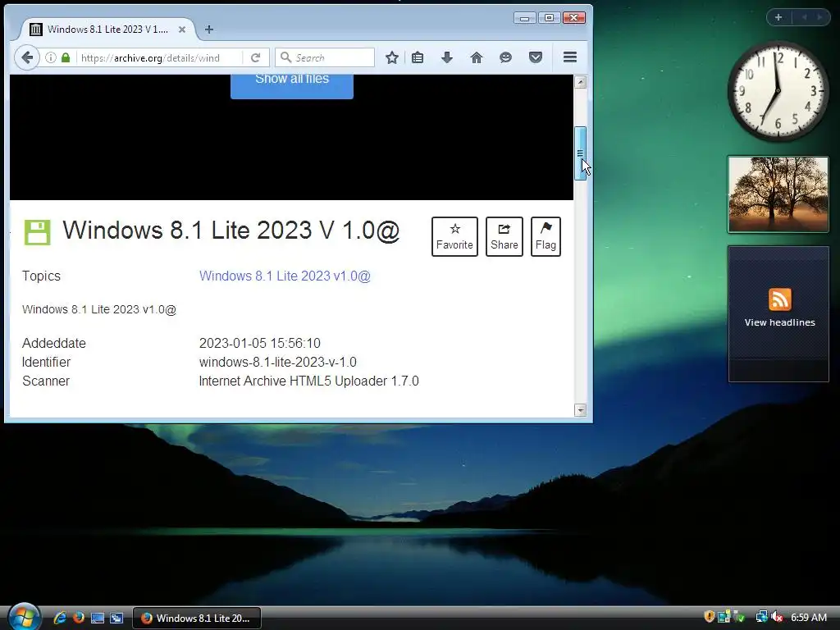
Task: Click the identifier windows-8.1-lite-2023-v-1.0
Action: click(x=277, y=362)
